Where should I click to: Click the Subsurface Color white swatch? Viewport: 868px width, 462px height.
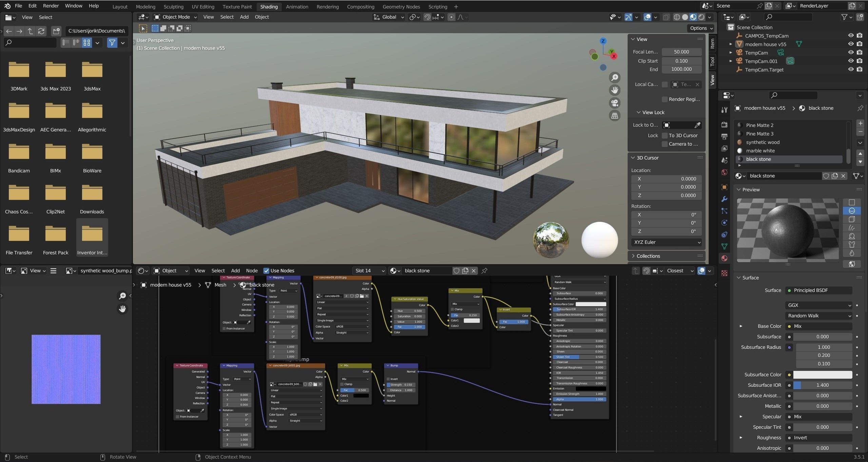pyautogui.click(x=822, y=375)
